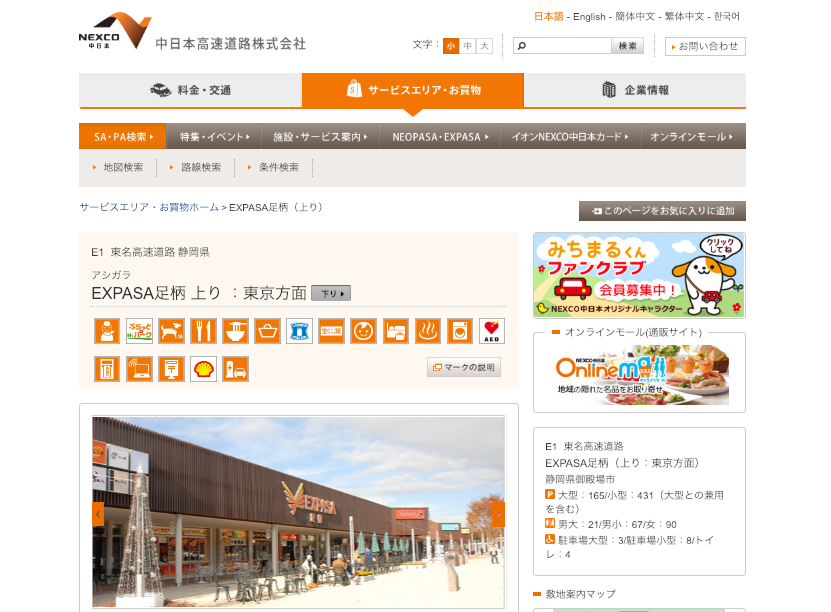Switch language to 繁体中文
The height and width of the screenshot is (612, 831).
point(684,16)
